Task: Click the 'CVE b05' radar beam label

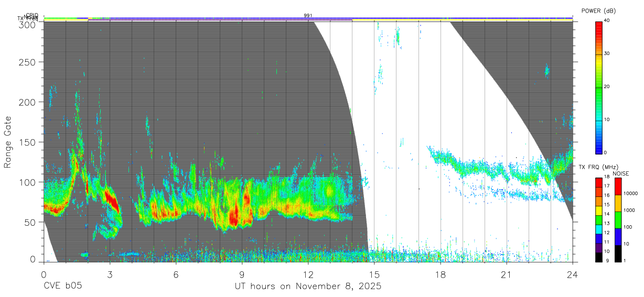Action: pyautogui.click(x=63, y=287)
